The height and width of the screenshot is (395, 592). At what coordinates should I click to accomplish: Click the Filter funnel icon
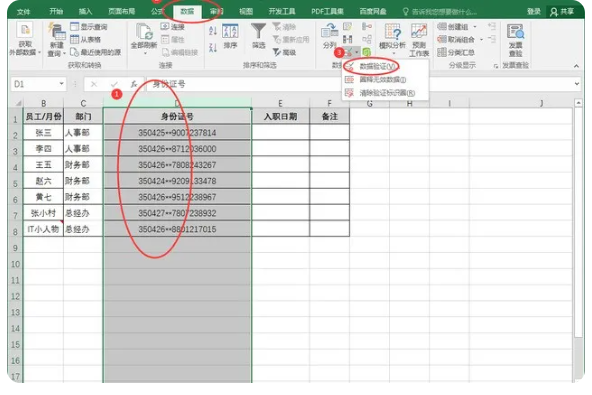pyautogui.click(x=259, y=31)
